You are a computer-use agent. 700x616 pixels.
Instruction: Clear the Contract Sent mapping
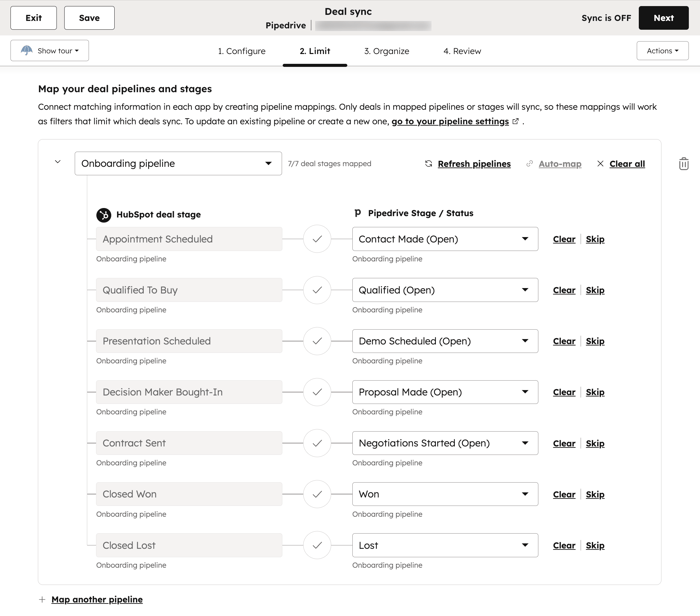pyautogui.click(x=564, y=443)
